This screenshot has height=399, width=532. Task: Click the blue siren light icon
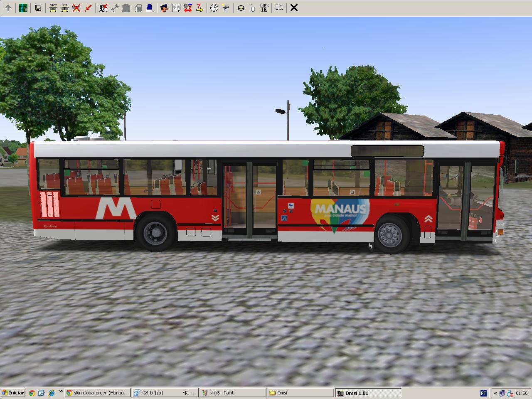150,7
